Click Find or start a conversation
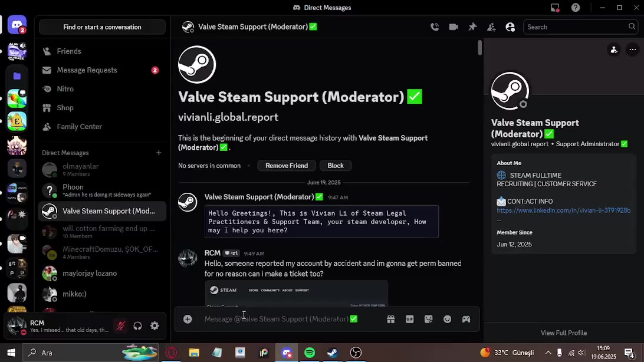Screen dimensions: 644x362 (102, 27)
